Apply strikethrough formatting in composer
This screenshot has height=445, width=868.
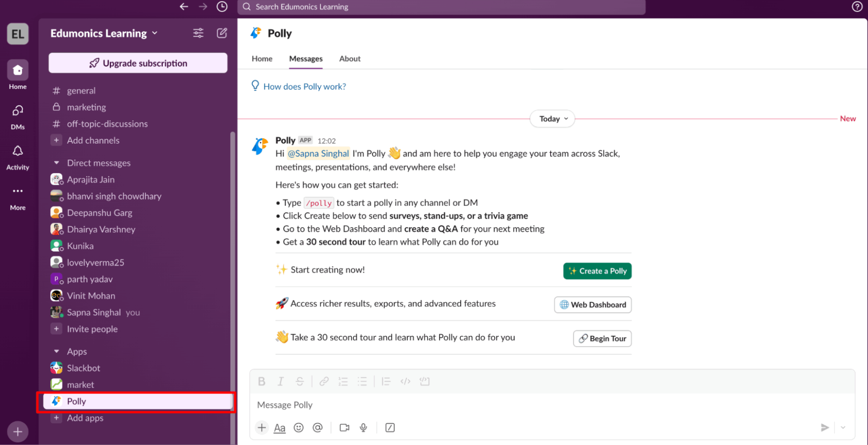[x=300, y=381]
